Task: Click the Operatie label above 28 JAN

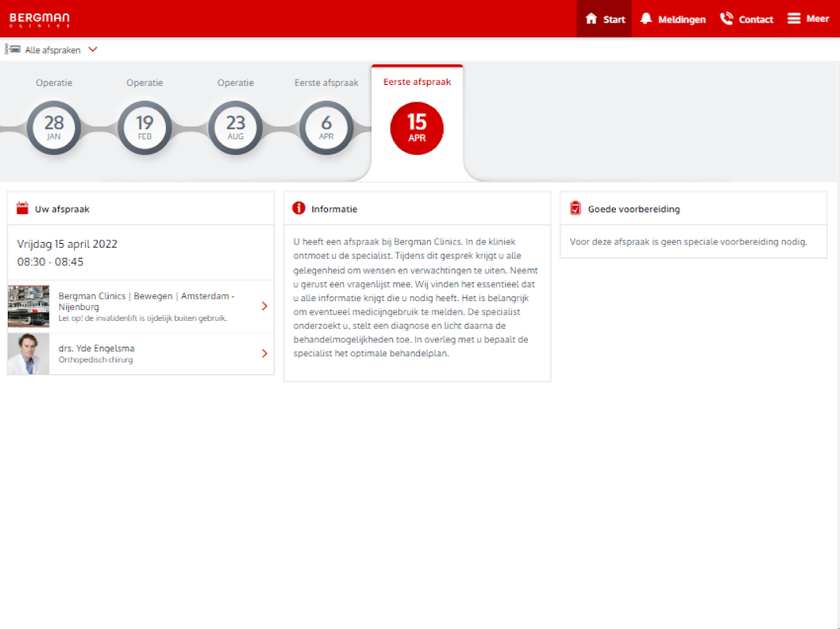Action: click(x=53, y=83)
